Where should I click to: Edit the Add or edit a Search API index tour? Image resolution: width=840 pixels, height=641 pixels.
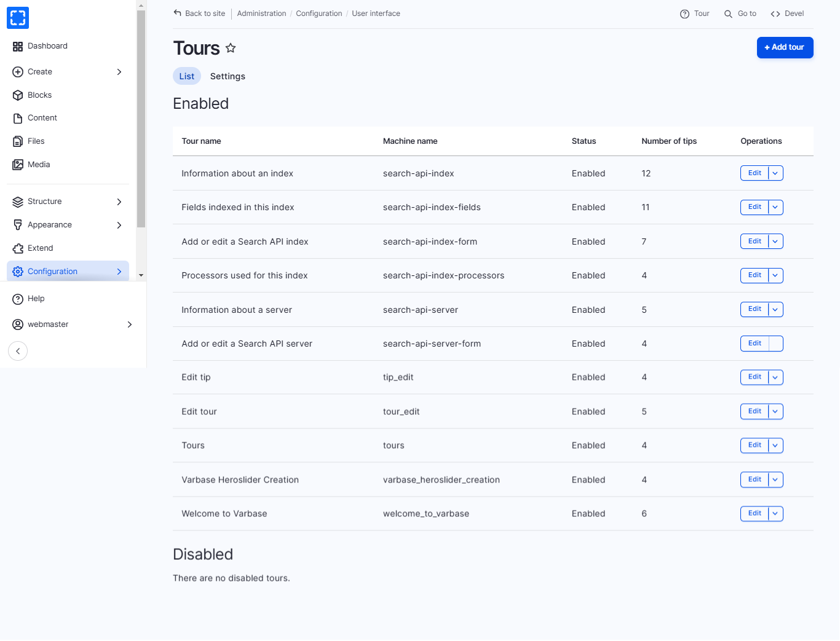tap(755, 242)
